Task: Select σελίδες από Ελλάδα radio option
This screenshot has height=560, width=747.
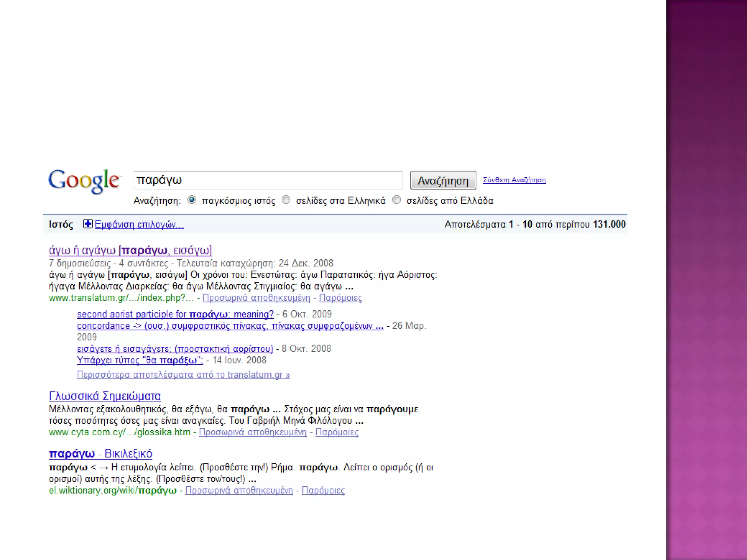Action: 396,200
